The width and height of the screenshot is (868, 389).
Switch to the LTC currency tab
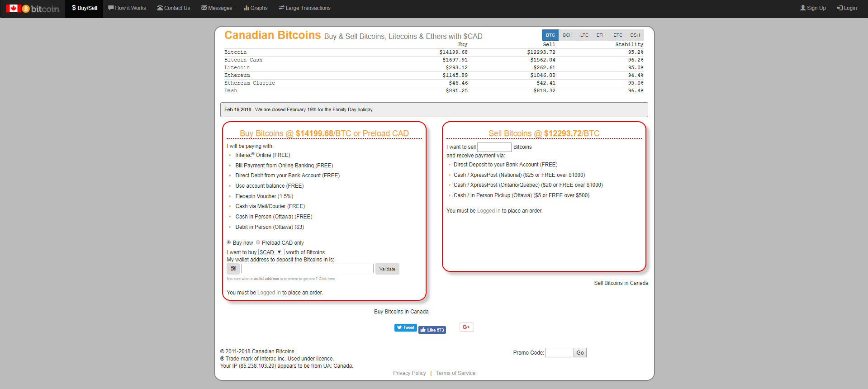584,35
